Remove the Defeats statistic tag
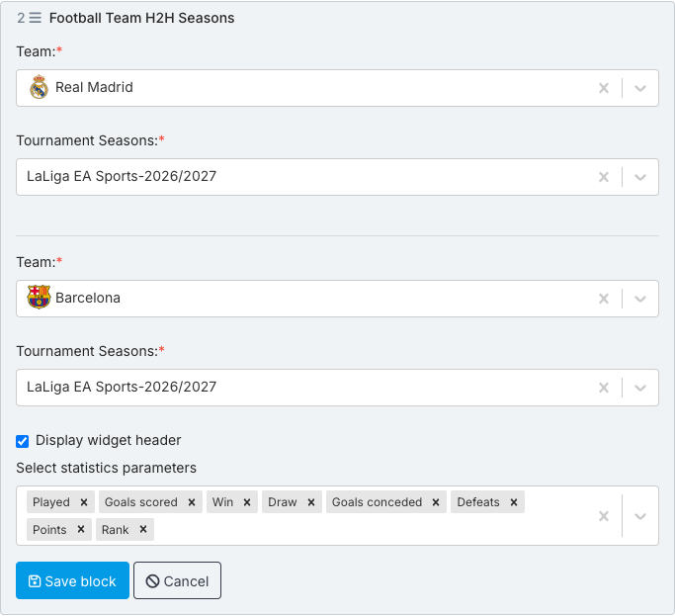Viewport: 675px width, 616px height. (514, 502)
